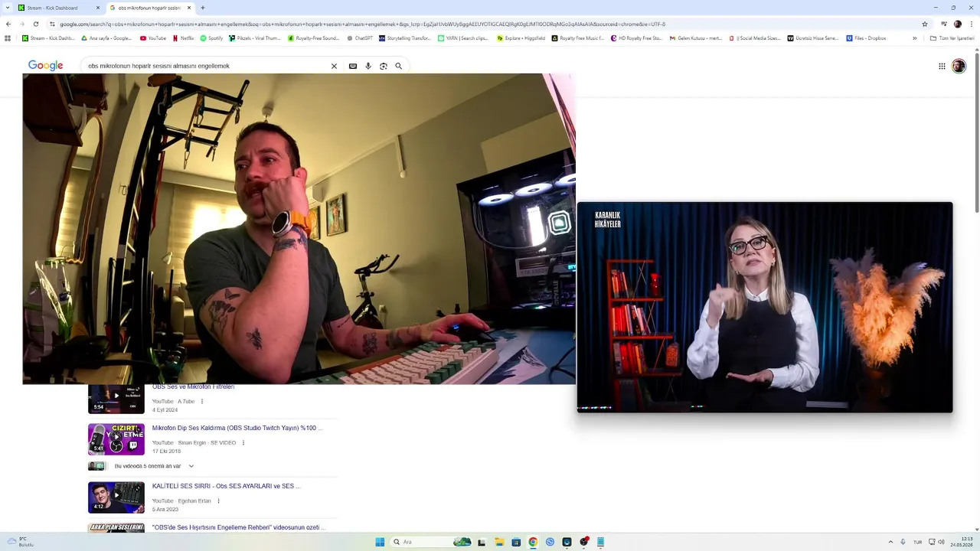
Task: Open the Pikzels - Viral Thumbnail bookmark
Action: tap(255, 37)
